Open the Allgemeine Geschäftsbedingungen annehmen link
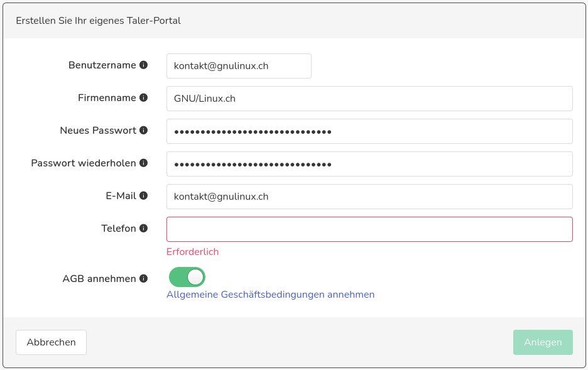The width and height of the screenshot is (588, 370). tap(270, 295)
